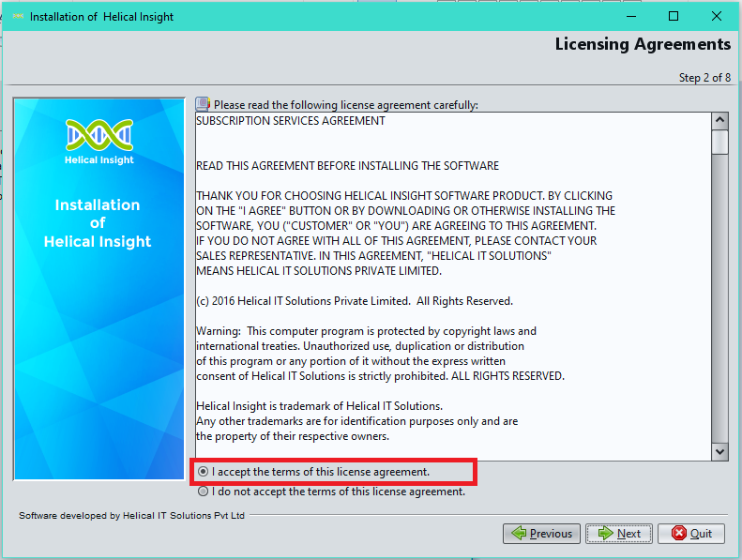Viewport: 742px width, 560px height.
Task: Click 'Please read the following license agreement' label
Action: tap(346, 105)
